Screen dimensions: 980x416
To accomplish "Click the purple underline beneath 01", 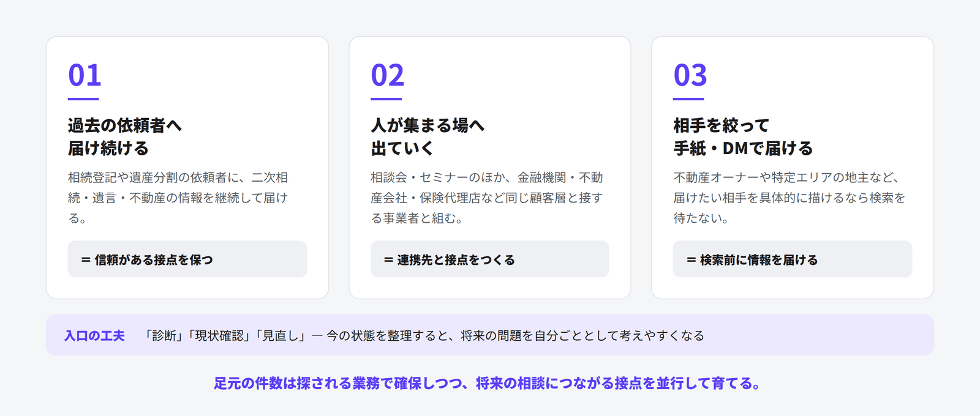I will pos(83,98).
